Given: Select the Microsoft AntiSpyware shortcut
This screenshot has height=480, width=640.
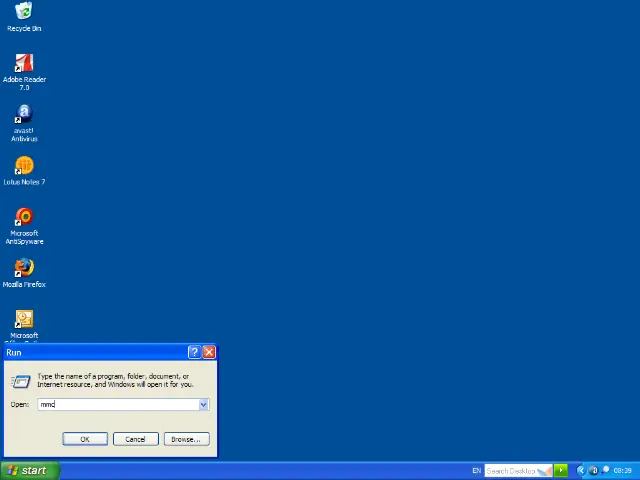Looking at the screenshot, I should [x=24, y=217].
